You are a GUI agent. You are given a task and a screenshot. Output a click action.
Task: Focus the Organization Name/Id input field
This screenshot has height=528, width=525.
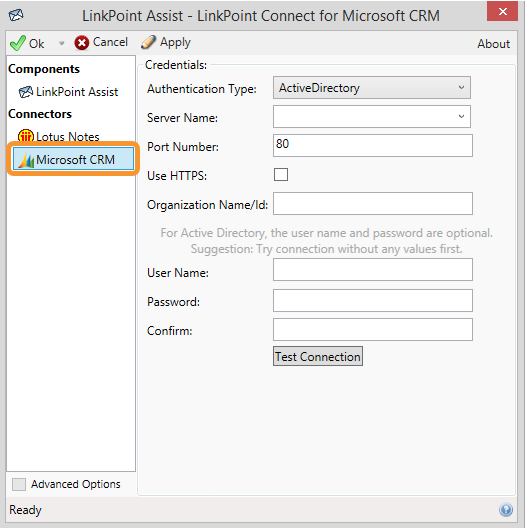(373, 203)
